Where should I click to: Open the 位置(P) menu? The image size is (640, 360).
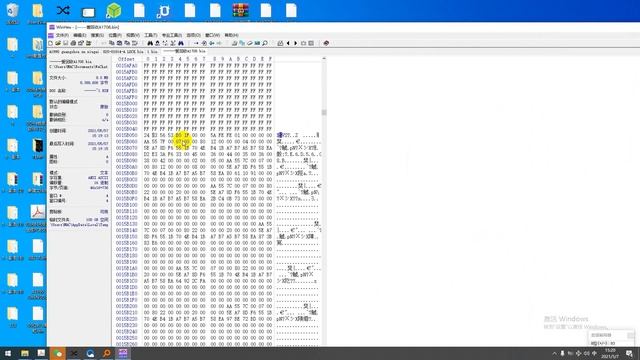tap(115, 35)
